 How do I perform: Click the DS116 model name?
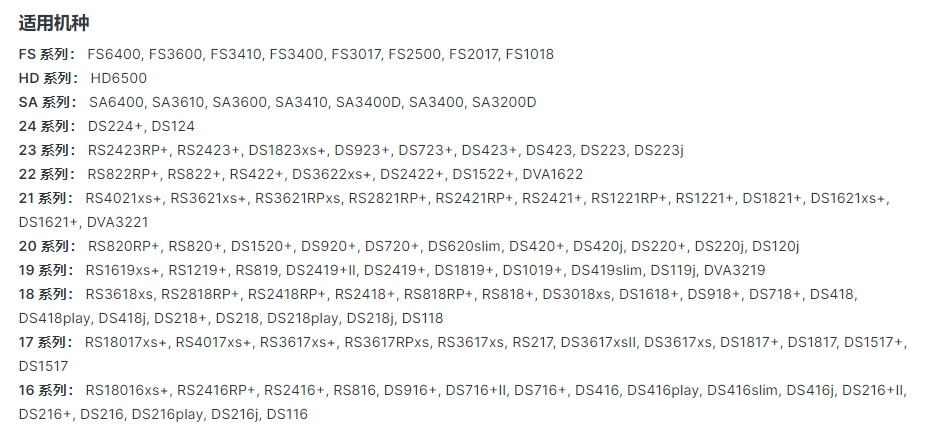coord(287,414)
